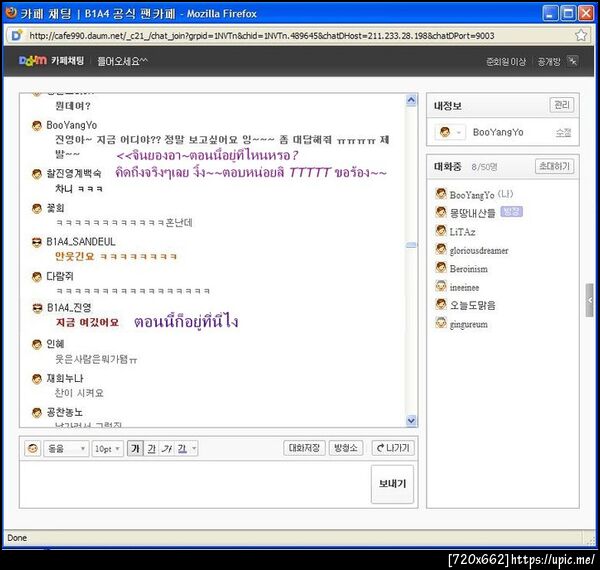Open the emoticon picker in formatting toolbar
Viewport: 600px width, 570px height.
point(33,448)
